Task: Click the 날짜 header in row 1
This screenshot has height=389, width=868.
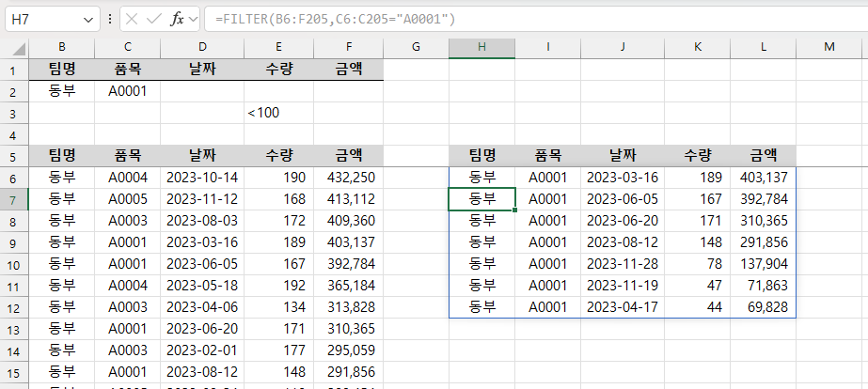Action: (202, 70)
